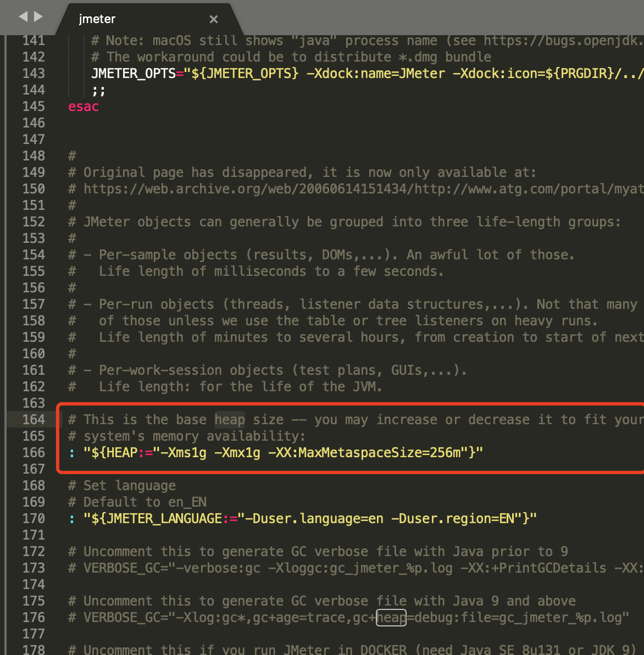Viewport: 644px width, 655px height.
Task: Click 'MaxMetaspaceSize=256m' text
Action: point(380,452)
